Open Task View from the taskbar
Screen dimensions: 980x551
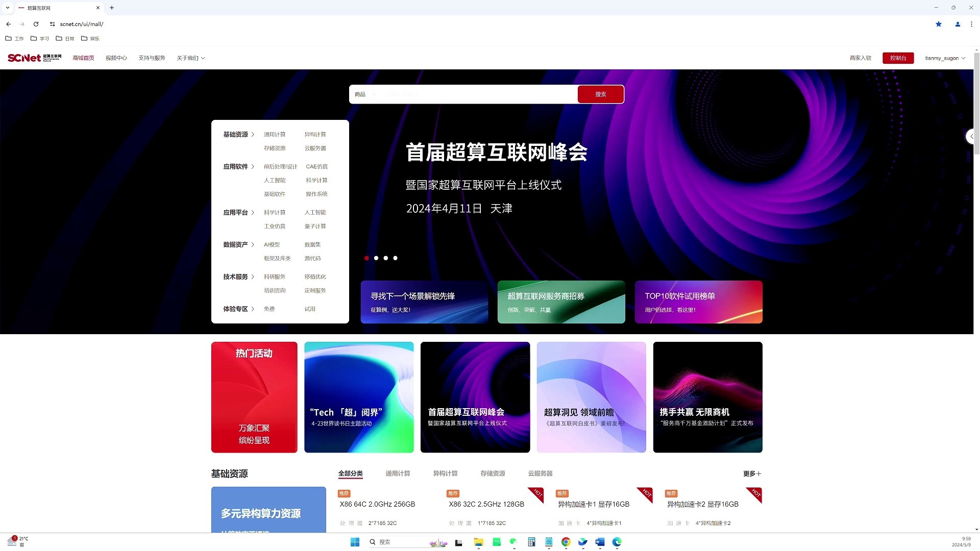(x=458, y=542)
